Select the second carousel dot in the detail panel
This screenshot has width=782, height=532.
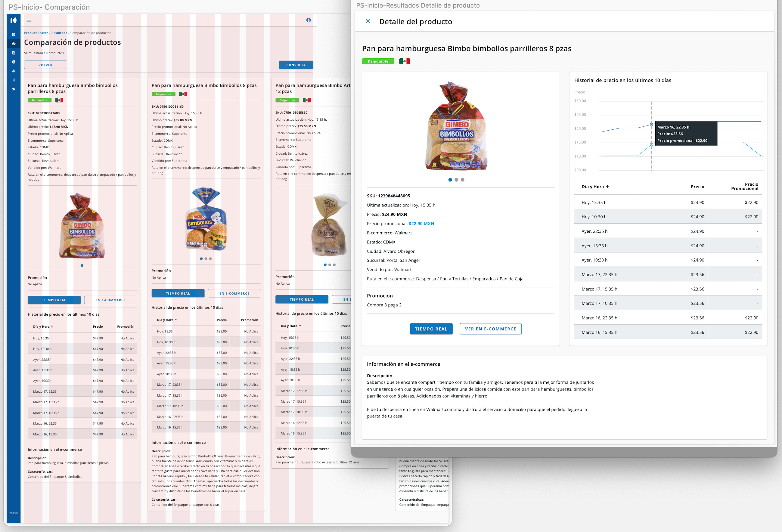click(456, 180)
